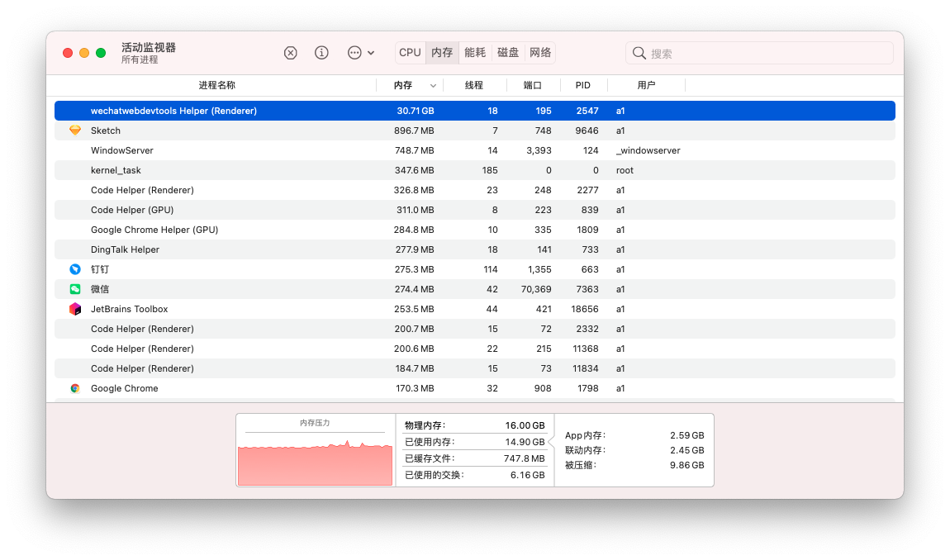Sort by 用户 column header
This screenshot has width=950, height=560.
tap(646, 85)
